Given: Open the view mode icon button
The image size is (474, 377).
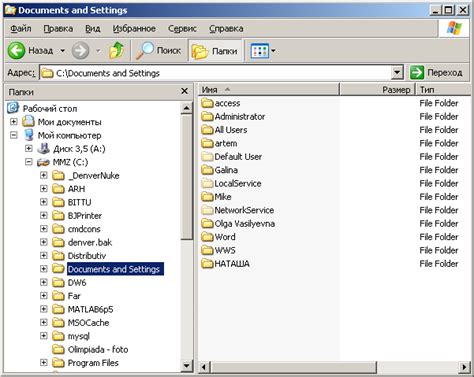Looking at the screenshot, I should coord(259,51).
